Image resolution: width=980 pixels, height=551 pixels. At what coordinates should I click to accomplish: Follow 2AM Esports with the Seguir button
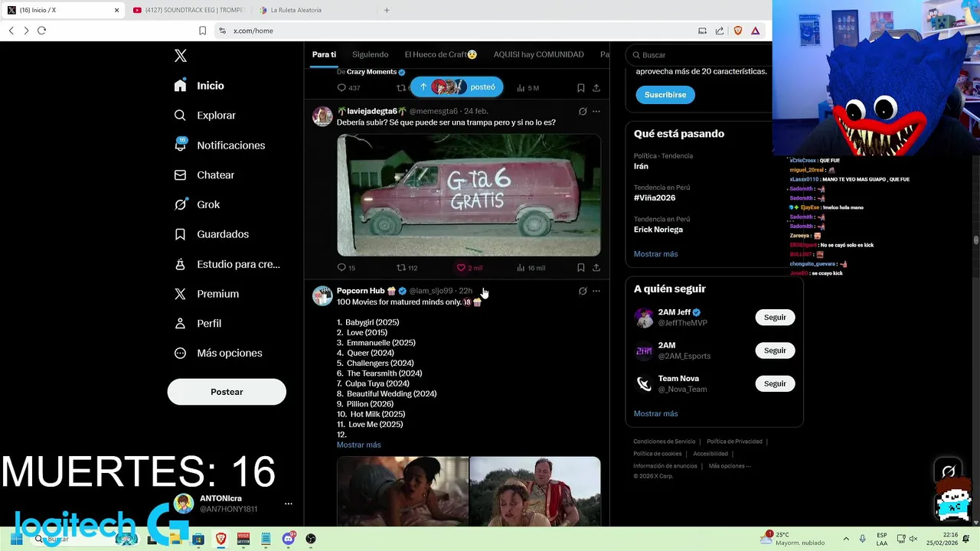click(775, 350)
